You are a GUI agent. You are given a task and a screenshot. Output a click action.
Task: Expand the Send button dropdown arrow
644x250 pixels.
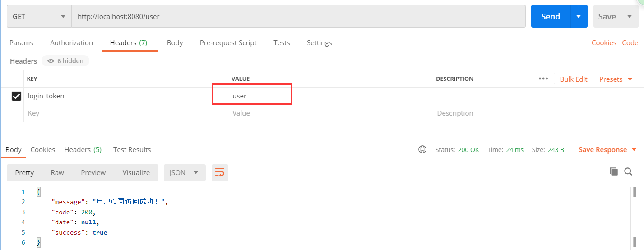[x=579, y=16]
